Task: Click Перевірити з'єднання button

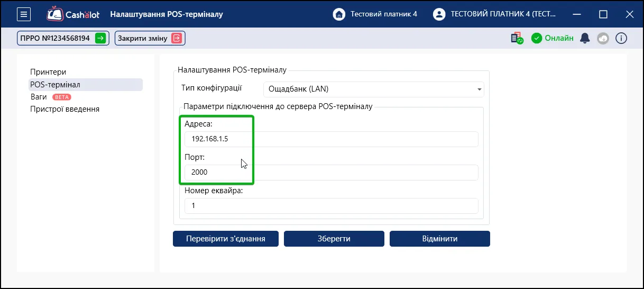Action: coord(226,239)
